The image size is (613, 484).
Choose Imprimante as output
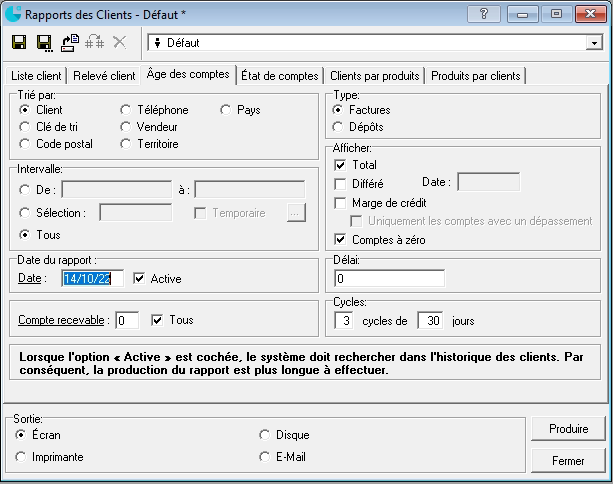21,457
